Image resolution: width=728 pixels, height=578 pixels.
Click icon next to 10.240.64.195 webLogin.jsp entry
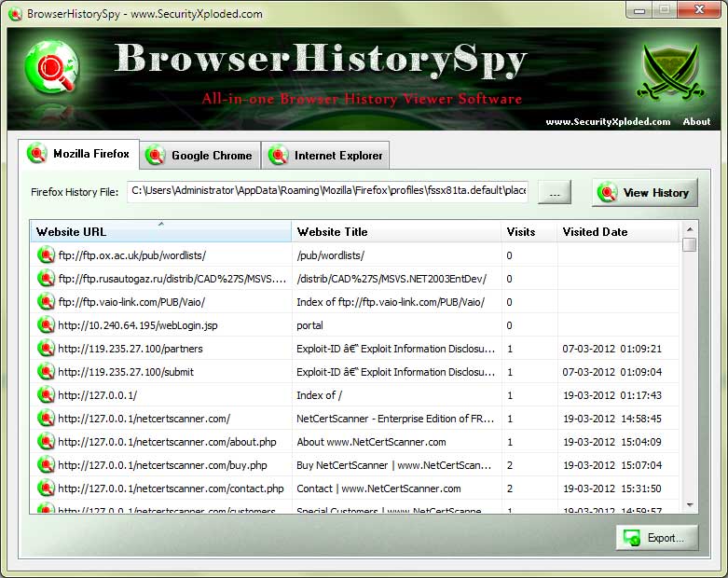[46, 324]
